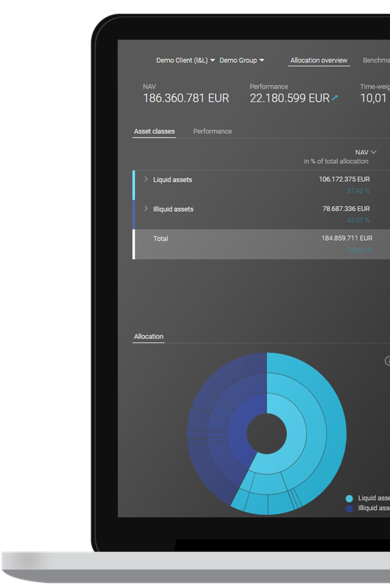Open the partially visible Benchmark tab
Viewport: 390px width, 585px height.
pos(376,60)
